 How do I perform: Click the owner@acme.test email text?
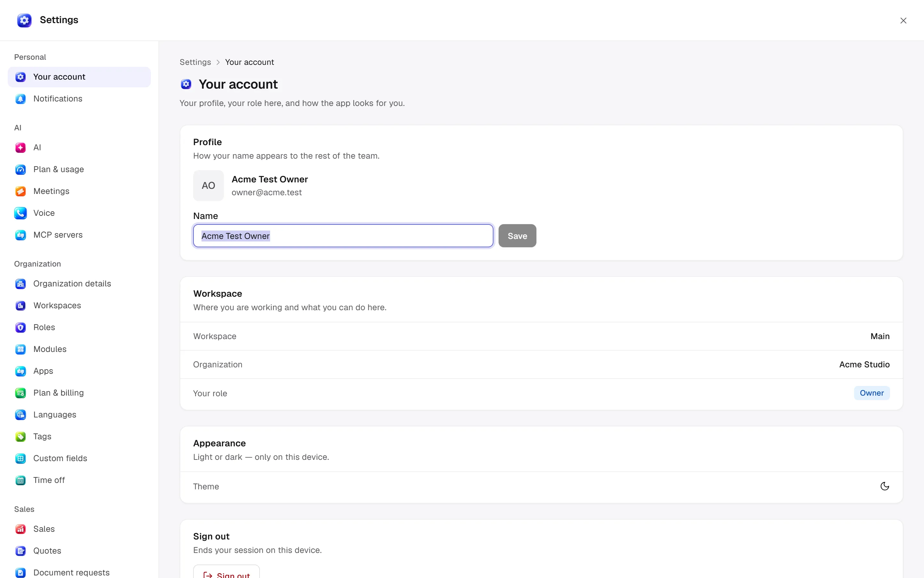pyautogui.click(x=267, y=192)
